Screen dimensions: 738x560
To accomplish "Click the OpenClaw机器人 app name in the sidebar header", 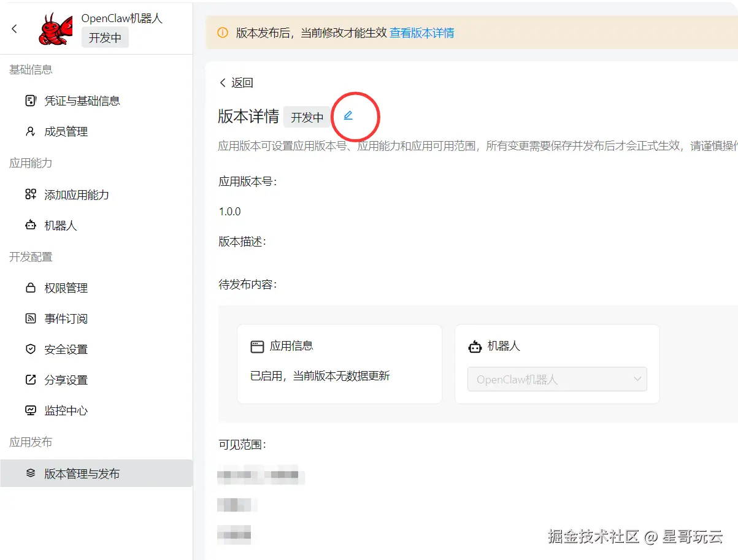I will 122,18.
